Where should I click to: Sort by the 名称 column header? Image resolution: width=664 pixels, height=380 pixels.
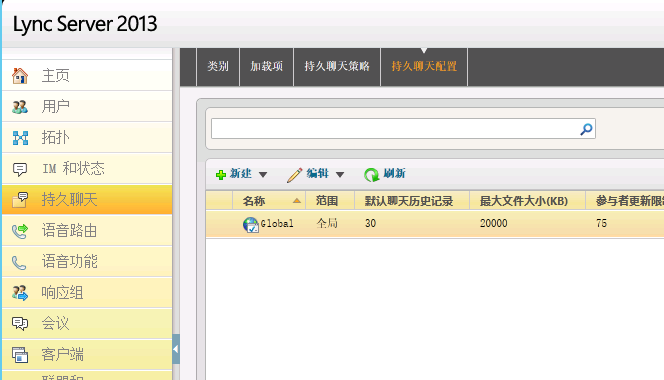[269, 201]
